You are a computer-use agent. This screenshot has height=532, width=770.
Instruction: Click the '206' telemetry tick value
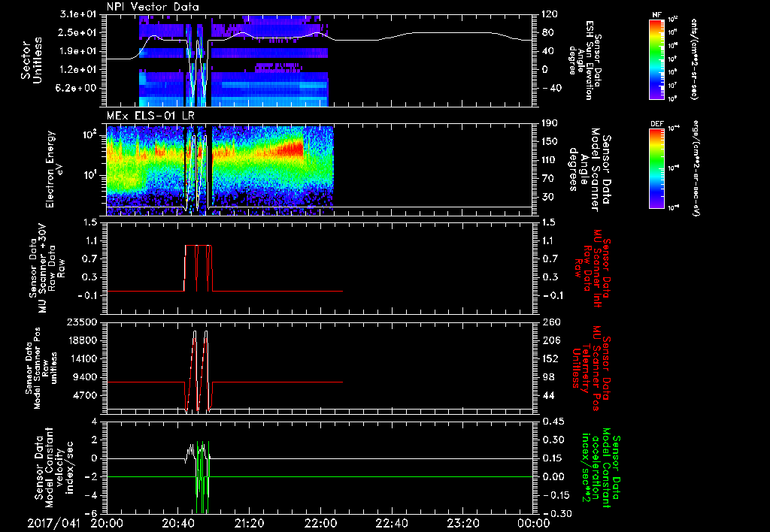tap(550, 340)
